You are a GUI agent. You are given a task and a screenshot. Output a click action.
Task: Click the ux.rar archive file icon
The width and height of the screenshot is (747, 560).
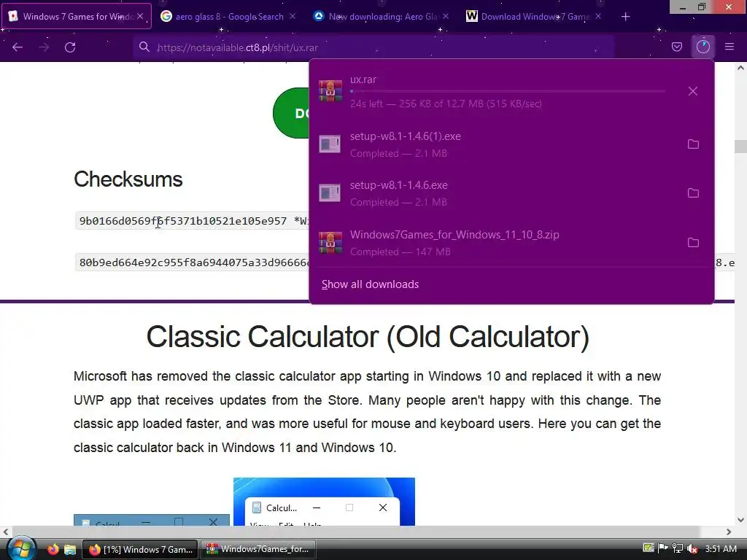point(330,90)
